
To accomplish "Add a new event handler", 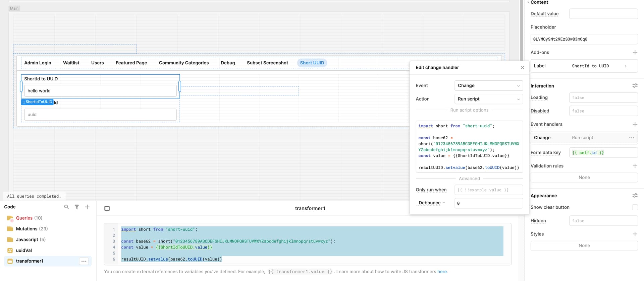I will pyautogui.click(x=635, y=124).
